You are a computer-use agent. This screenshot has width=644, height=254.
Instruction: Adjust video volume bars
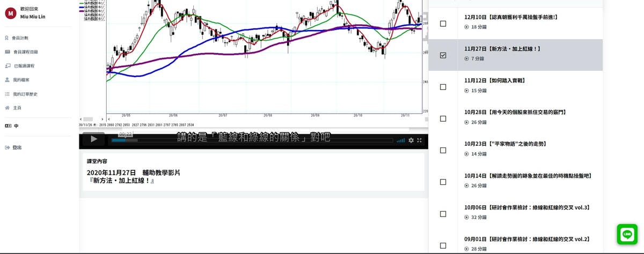[x=400, y=140]
